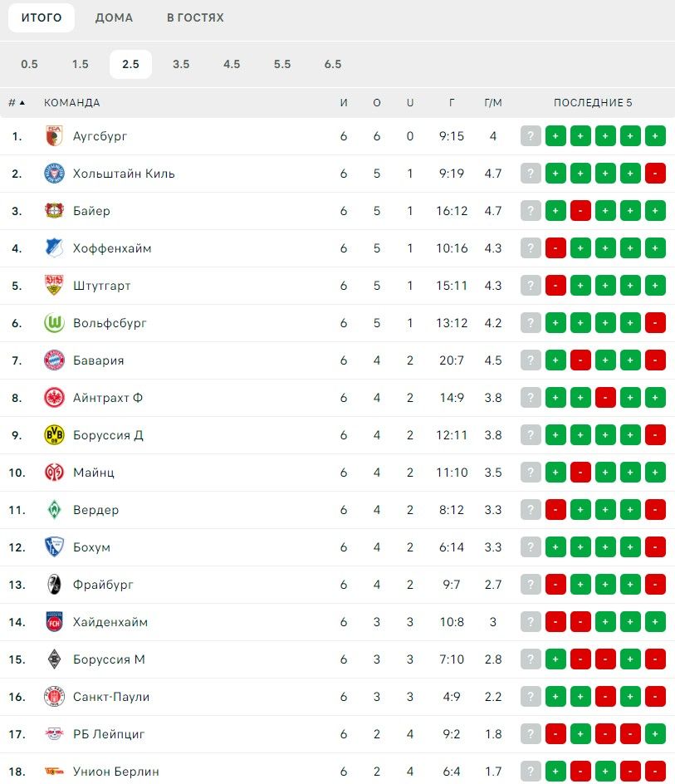Click the Heidenheim FCH crest icon
The height and width of the screenshot is (784, 675).
pyautogui.click(x=54, y=622)
